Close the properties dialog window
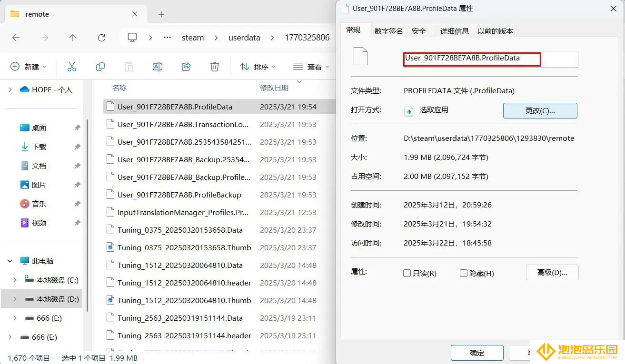625x364 pixels. click(x=614, y=9)
